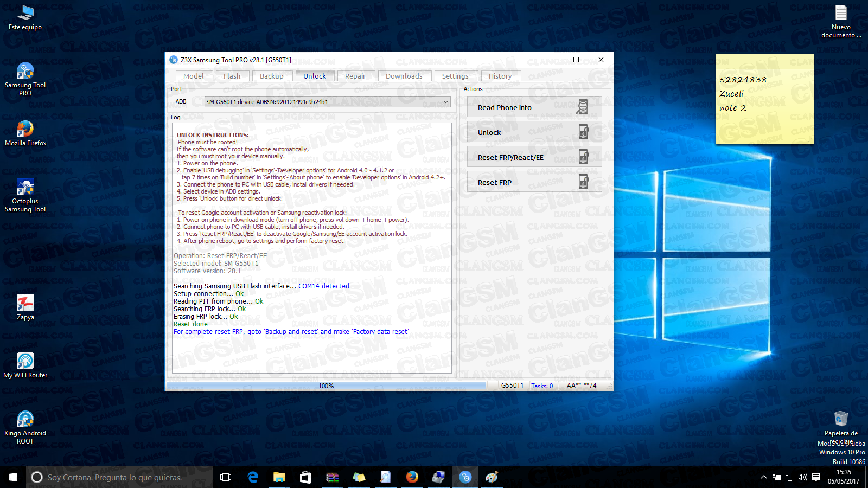This screenshot has width=868, height=488.
Task: Click 'For complete reset FRP' log line
Action: 291,332
